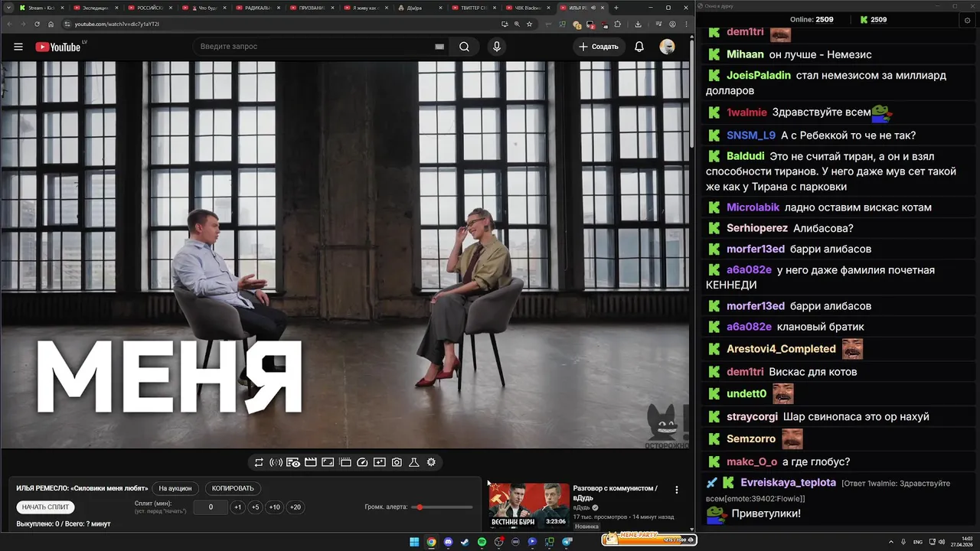
Task: Open Windows Start menu
Action: click(x=414, y=542)
